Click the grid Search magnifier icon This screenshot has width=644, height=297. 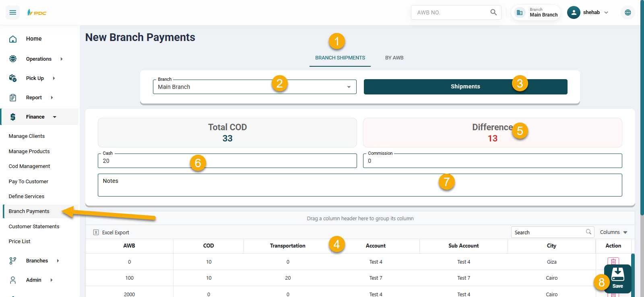pyautogui.click(x=588, y=232)
